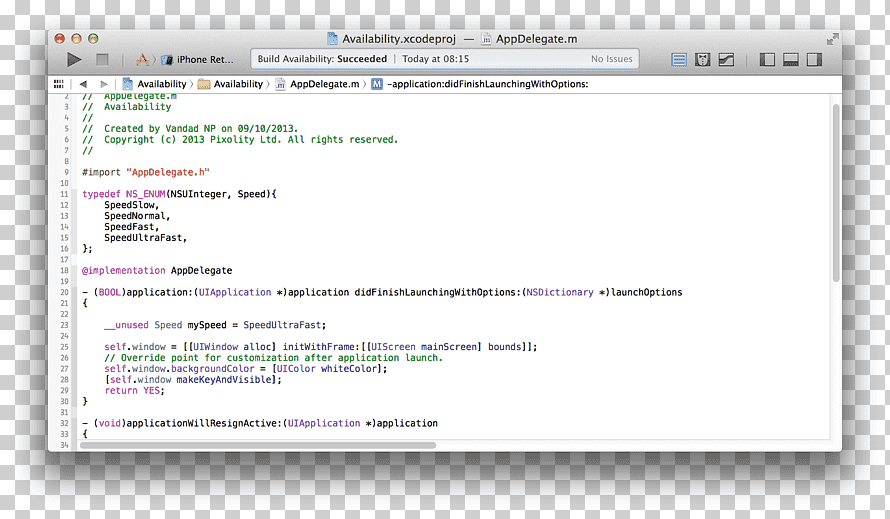This screenshot has height=519, width=890.
Task: Go forward in editor history
Action: point(103,84)
